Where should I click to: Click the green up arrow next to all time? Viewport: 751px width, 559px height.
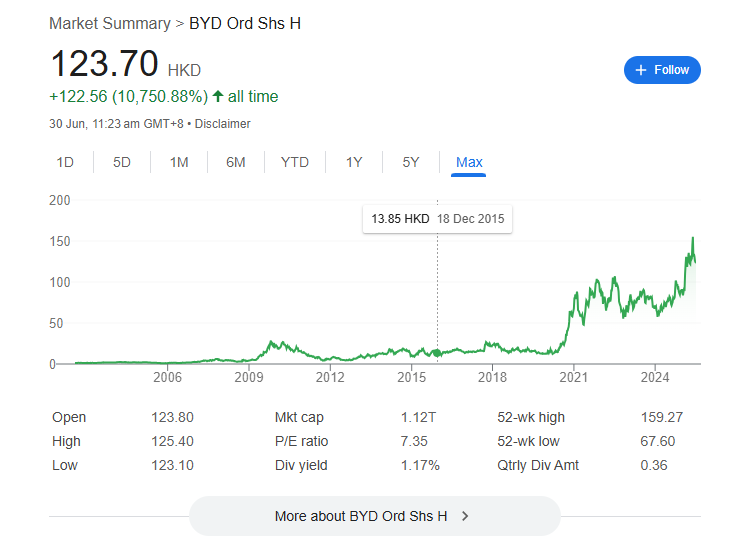click(218, 96)
